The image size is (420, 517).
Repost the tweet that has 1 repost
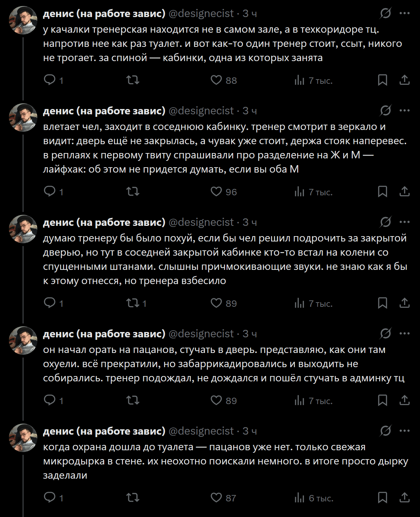pos(133,303)
